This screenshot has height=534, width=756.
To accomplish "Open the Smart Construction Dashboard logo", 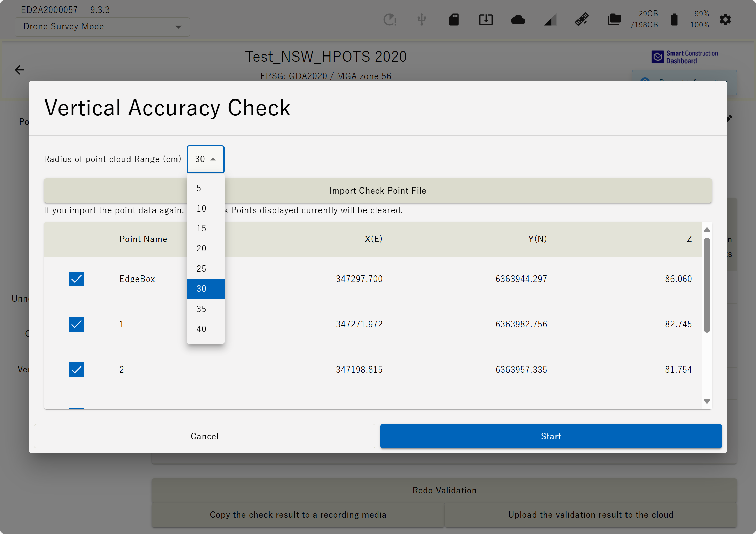I will coord(685,57).
